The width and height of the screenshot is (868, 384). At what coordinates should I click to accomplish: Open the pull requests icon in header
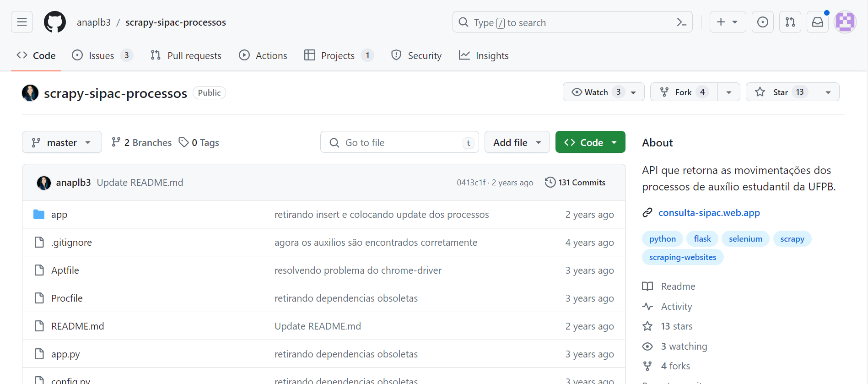[x=790, y=22]
